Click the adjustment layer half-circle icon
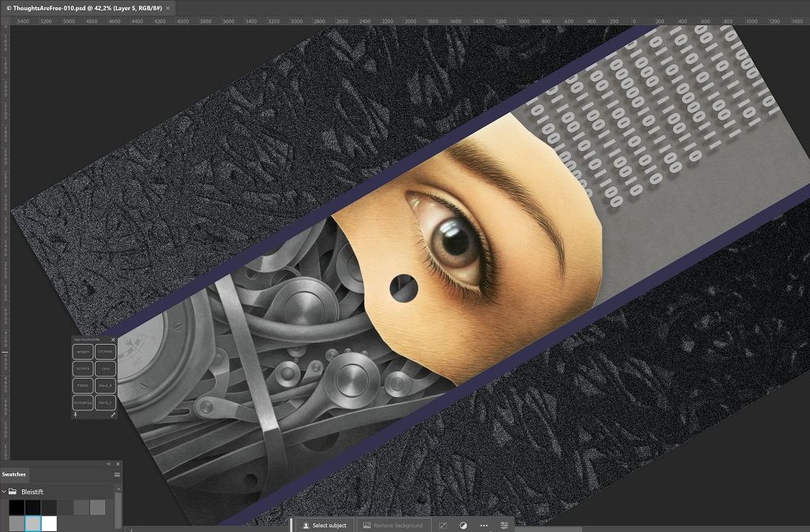Image resolution: width=810 pixels, height=532 pixels. pyautogui.click(x=464, y=526)
